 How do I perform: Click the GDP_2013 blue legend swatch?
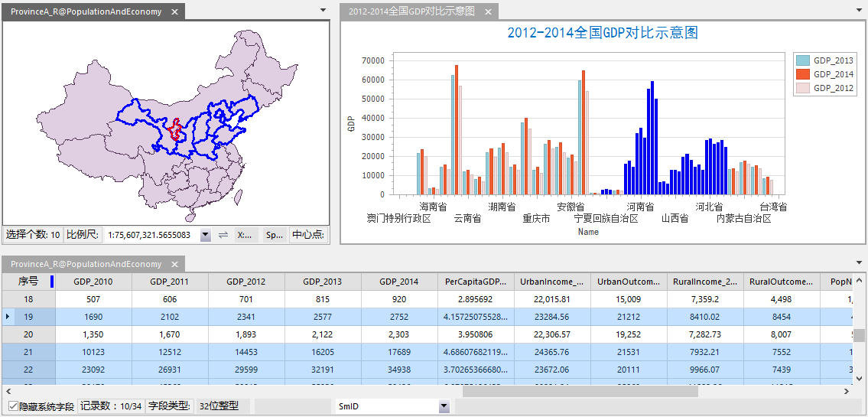pyautogui.click(x=802, y=60)
